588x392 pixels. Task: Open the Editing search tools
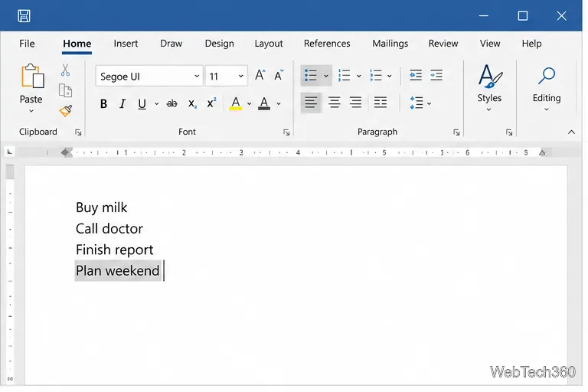(547, 88)
